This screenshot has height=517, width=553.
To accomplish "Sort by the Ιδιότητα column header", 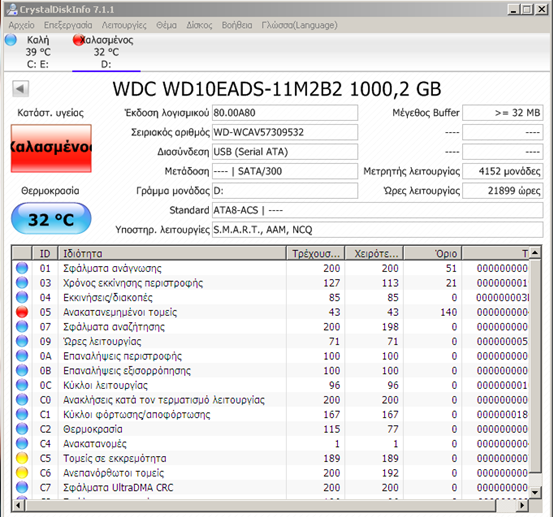I will coord(172,253).
